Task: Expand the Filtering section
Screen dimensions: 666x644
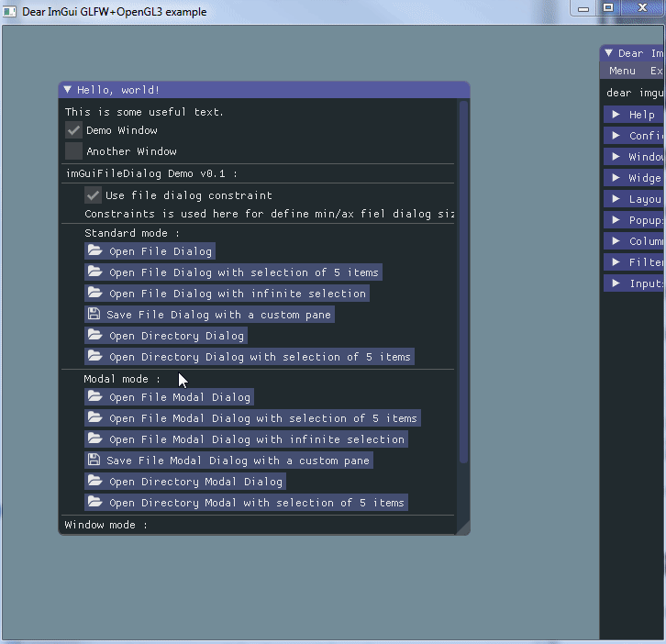Action: (x=635, y=262)
